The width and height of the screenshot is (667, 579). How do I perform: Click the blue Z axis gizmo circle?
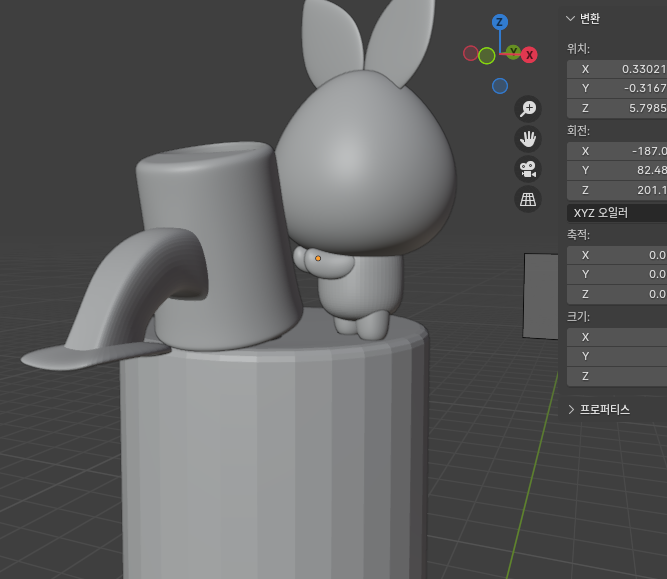click(500, 22)
